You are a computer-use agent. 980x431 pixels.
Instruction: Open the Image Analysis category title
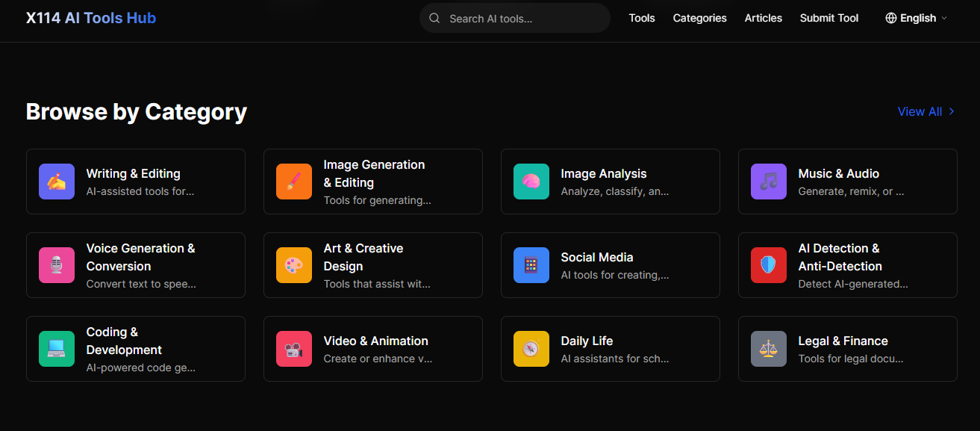click(x=604, y=173)
